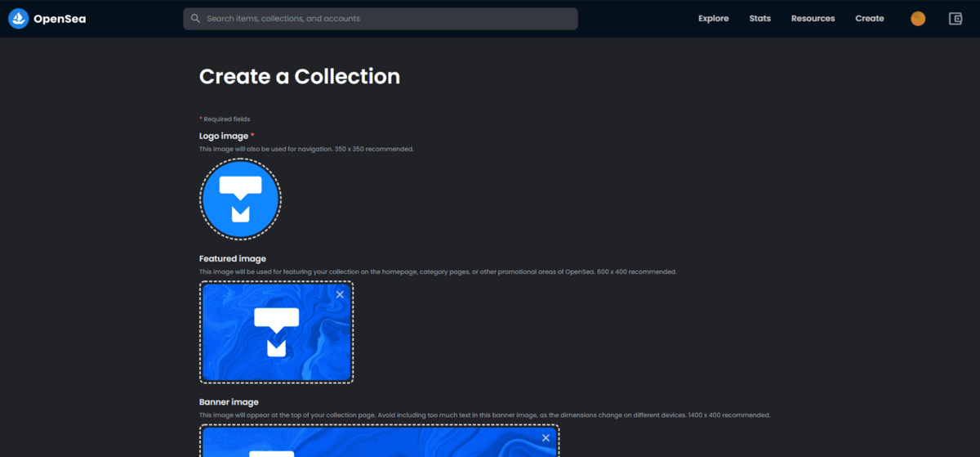Click the Logo image label
The width and height of the screenshot is (980, 457).
[224, 136]
